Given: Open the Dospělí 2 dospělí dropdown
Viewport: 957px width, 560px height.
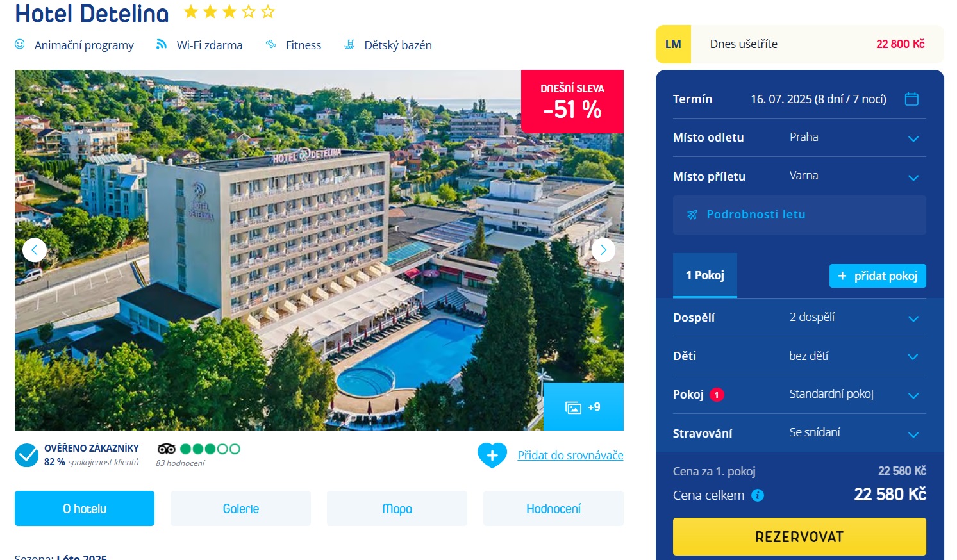Looking at the screenshot, I should pos(799,317).
